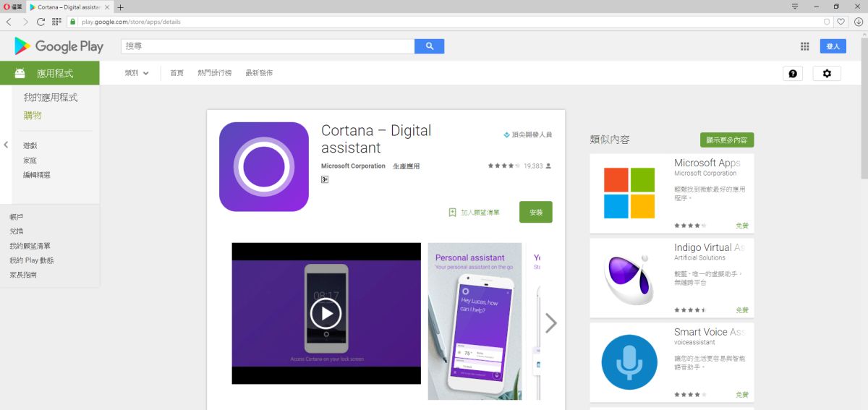Image resolution: width=868 pixels, height=410 pixels.
Task: Click the blue 登入 sign-in button
Action: click(x=833, y=46)
